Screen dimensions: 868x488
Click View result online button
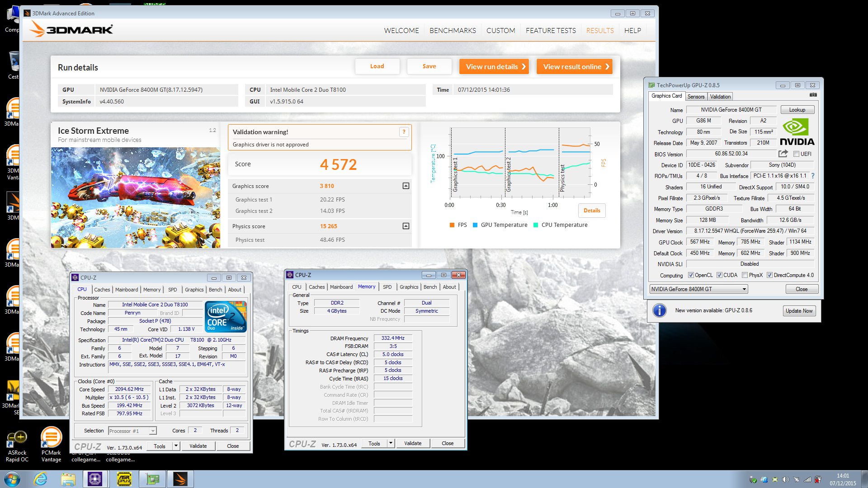(x=575, y=66)
